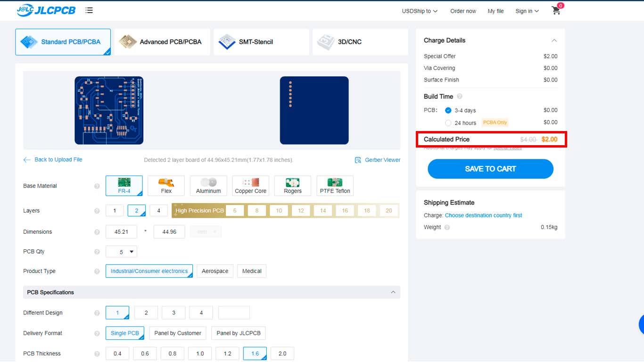
Task: Click the empty Different Design input box
Action: (x=234, y=313)
